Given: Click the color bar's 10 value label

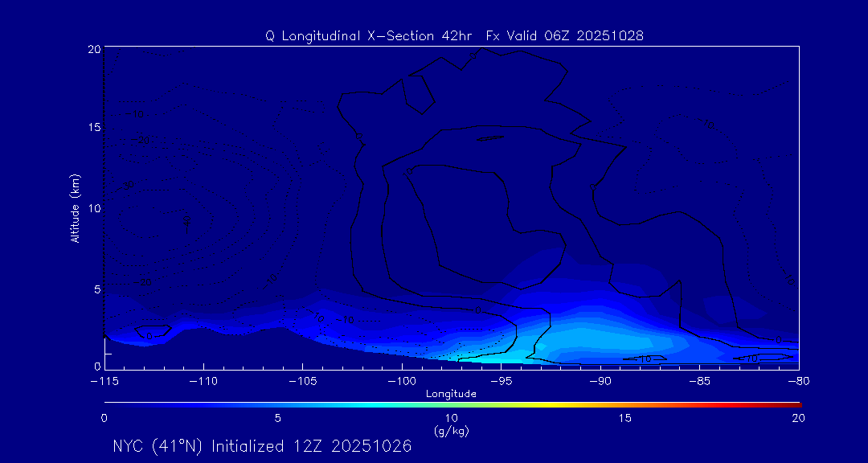Looking at the screenshot, I should 451,418.
